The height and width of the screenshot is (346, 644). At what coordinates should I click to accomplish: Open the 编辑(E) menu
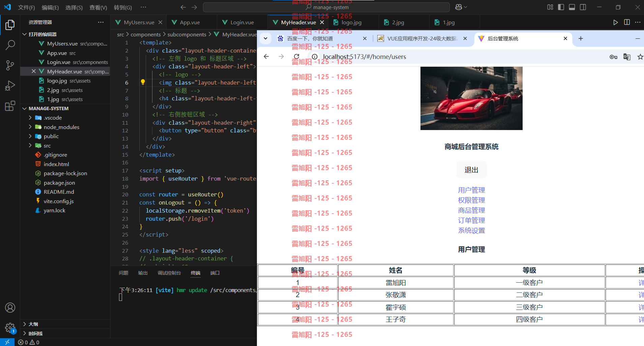50,7
